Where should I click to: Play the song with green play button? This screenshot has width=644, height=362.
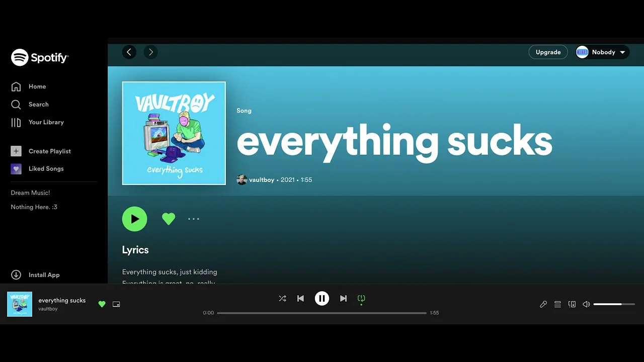click(134, 219)
